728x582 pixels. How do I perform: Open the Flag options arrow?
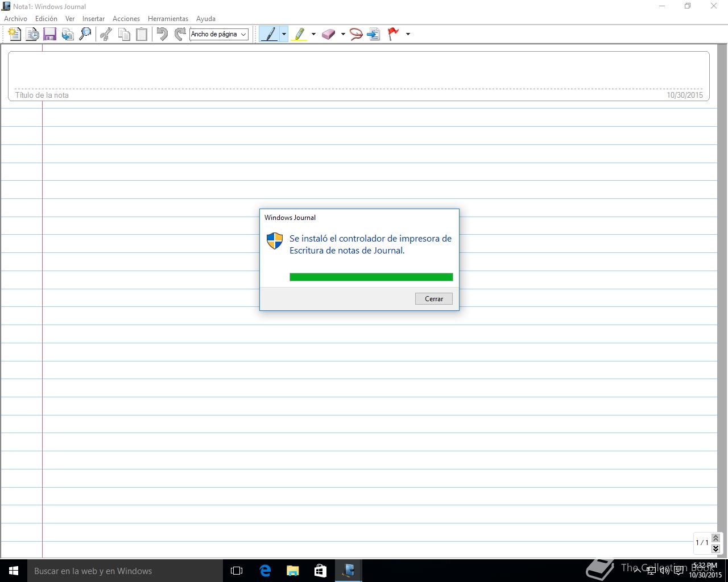[x=408, y=34]
